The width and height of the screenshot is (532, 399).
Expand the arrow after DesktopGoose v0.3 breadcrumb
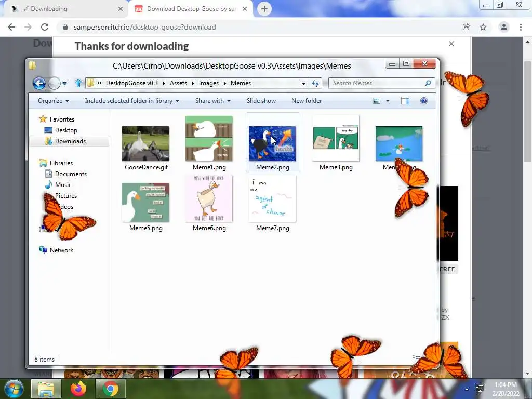(x=164, y=83)
